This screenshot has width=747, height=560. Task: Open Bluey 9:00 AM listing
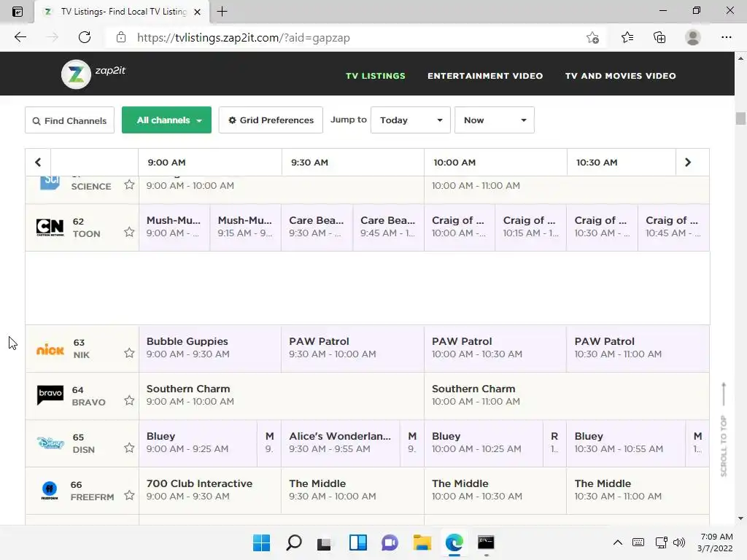click(x=198, y=443)
